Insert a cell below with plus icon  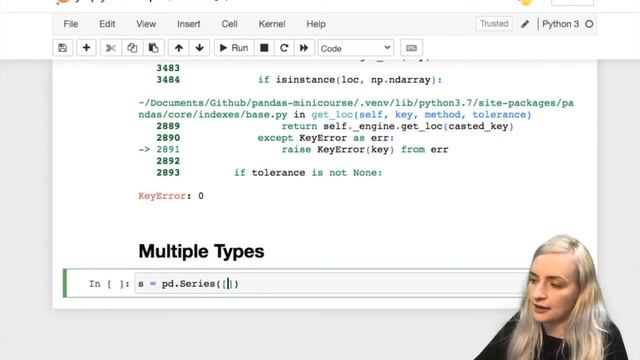click(86, 48)
